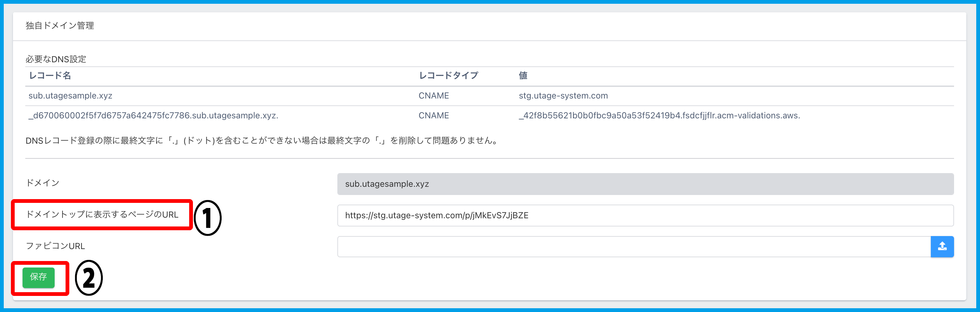Click the acm-validations.aws value cell
This screenshot has height=312, width=980.
coord(659,115)
